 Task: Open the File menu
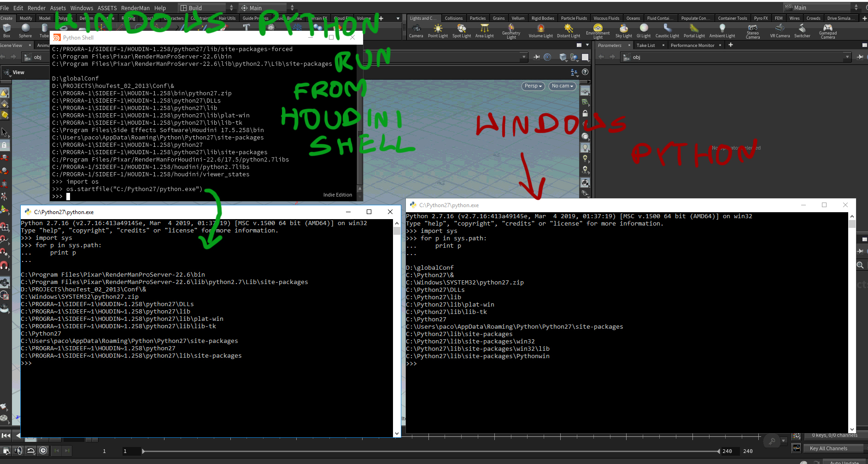(x=5, y=8)
